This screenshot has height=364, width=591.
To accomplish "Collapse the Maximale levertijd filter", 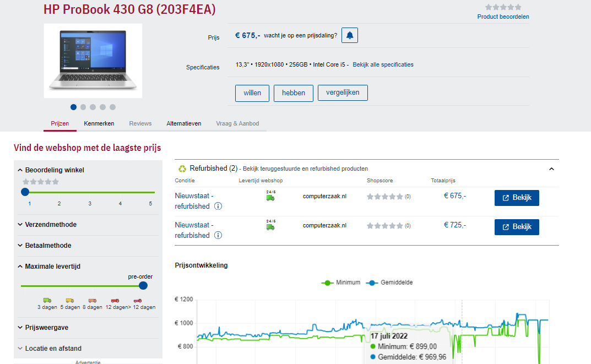I will point(48,267).
